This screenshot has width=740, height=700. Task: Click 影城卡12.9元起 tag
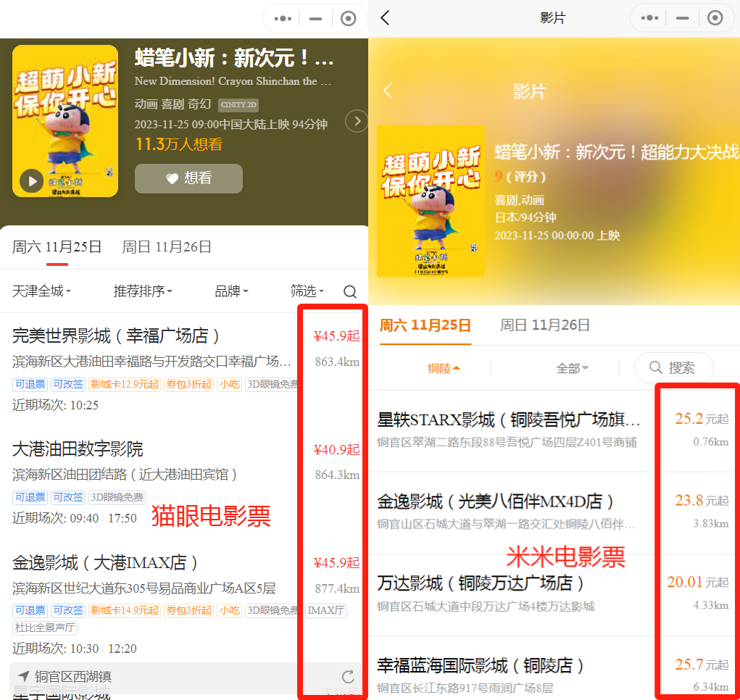click(x=125, y=385)
